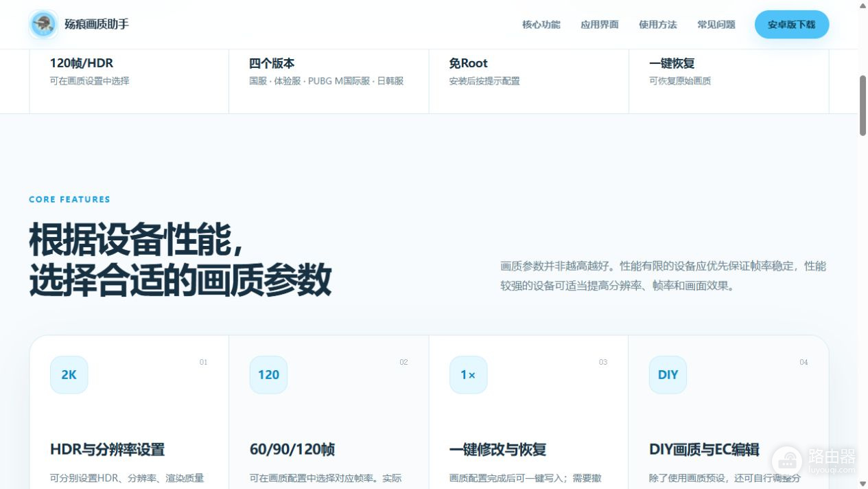Click the 一键修改与恢复 card title

(497, 450)
